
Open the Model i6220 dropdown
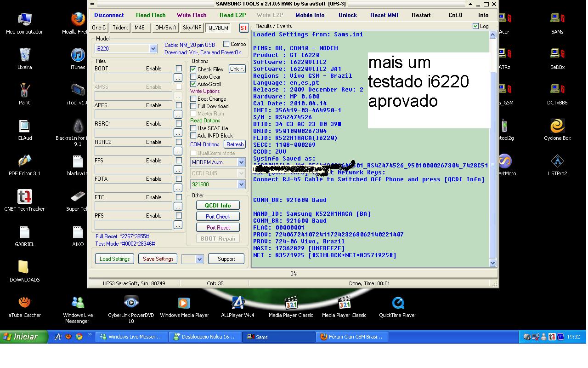(x=153, y=49)
